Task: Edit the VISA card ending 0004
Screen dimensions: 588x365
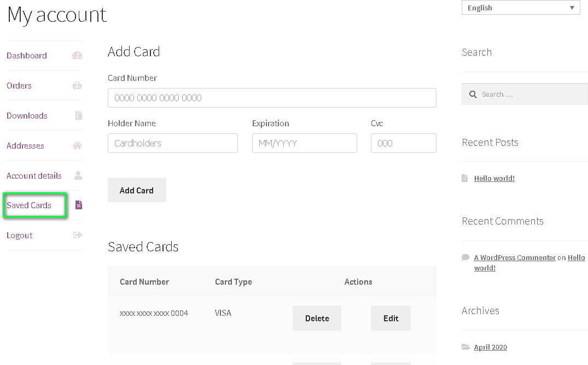Action: (x=391, y=318)
